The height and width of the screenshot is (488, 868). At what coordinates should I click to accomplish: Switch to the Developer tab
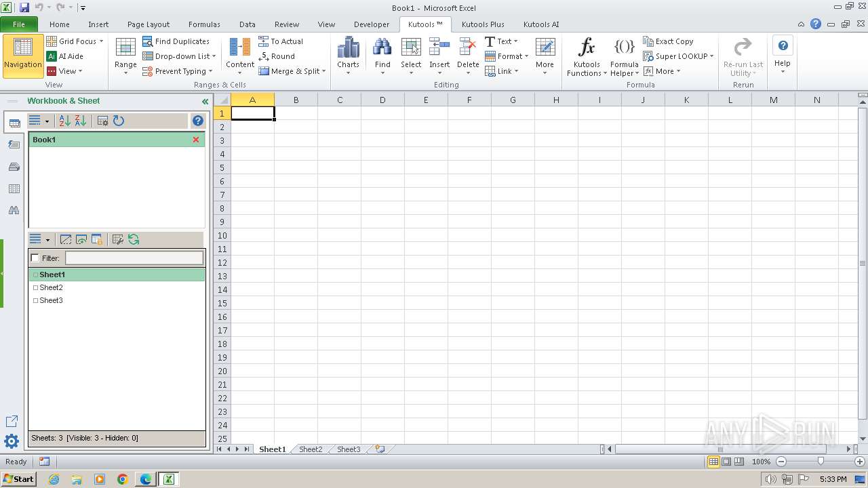[x=372, y=24]
